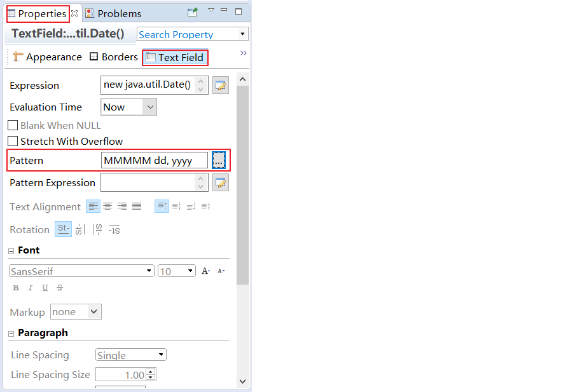Switch to the Problems view tab
This screenshot has width=587, height=392.
pos(114,14)
